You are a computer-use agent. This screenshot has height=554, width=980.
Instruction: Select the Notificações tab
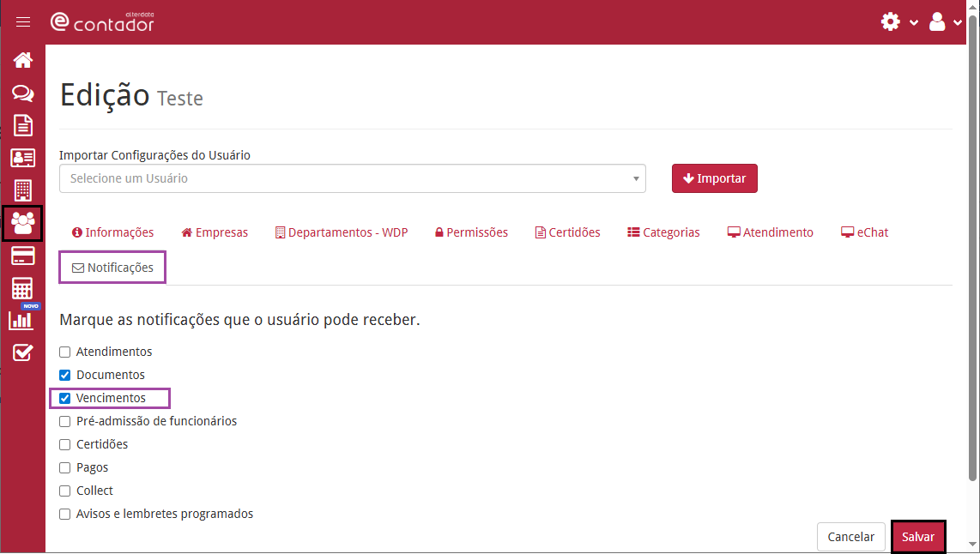[112, 268]
